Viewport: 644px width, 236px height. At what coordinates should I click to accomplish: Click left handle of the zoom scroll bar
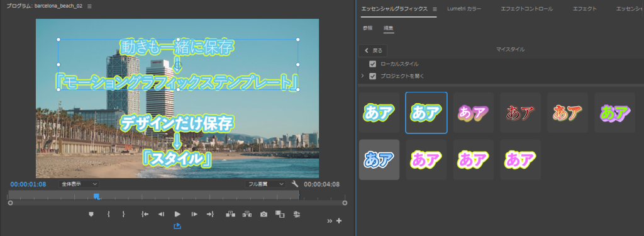click(10, 203)
